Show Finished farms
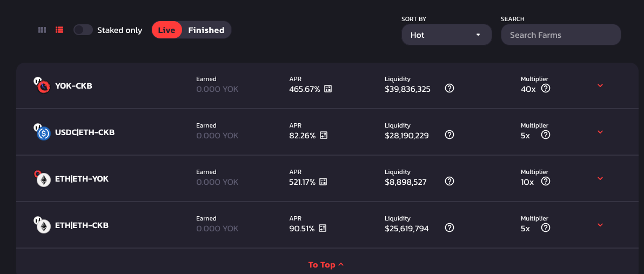644x274 pixels. 206,30
